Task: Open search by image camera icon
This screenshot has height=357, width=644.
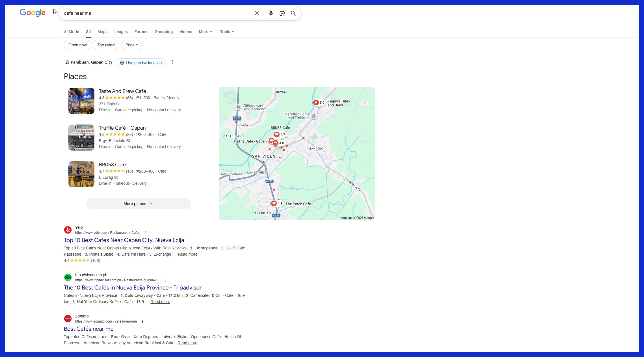Action: click(282, 13)
